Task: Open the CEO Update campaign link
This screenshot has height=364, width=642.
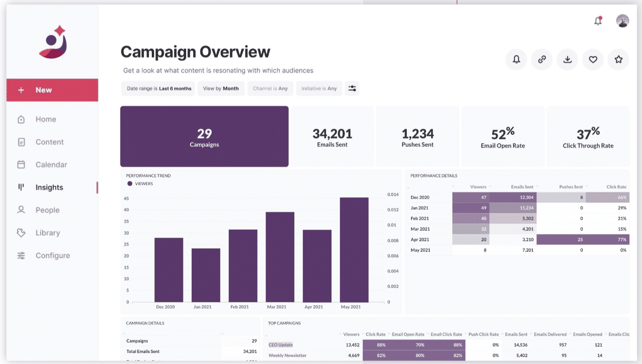Action: point(281,345)
